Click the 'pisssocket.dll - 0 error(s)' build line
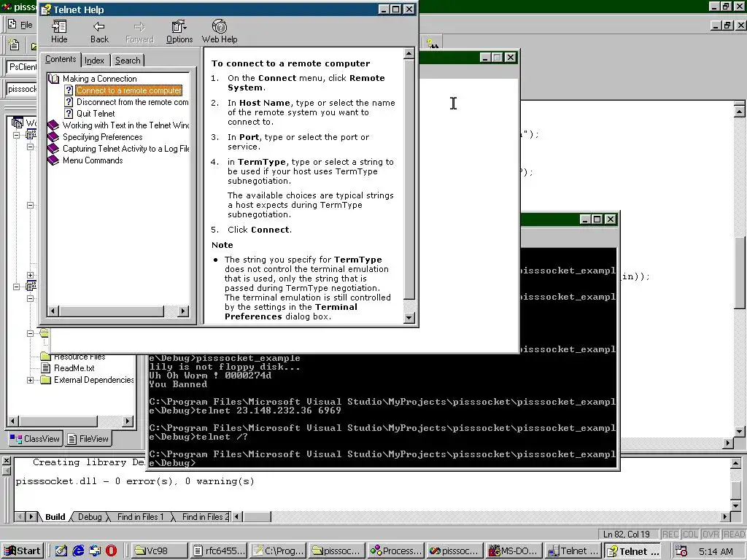Screen dimensions: 747x560 [x=135, y=481]
